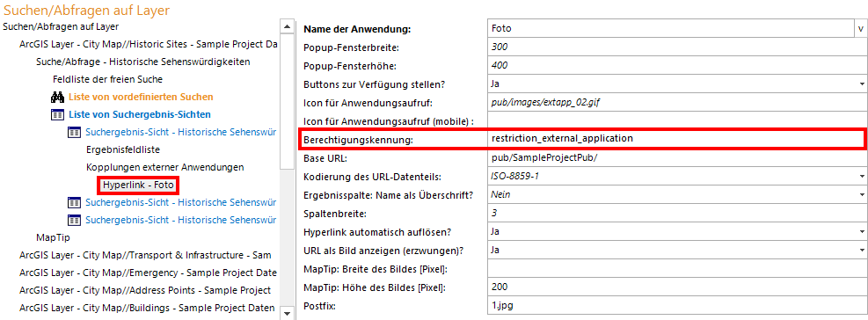Viewport: 868px width, 320px height.
Task: Open the Name der Anwendung dropdown arrow
Action: (x=860, y=28)
